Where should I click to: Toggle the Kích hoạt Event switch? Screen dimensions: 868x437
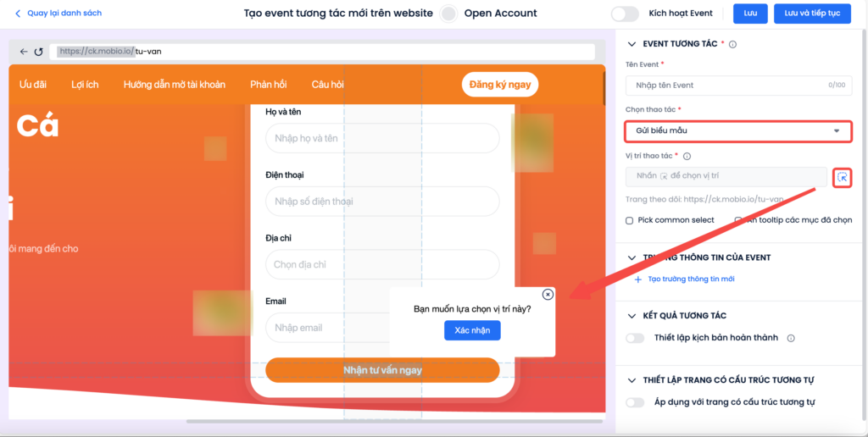[x=625, y=14]
